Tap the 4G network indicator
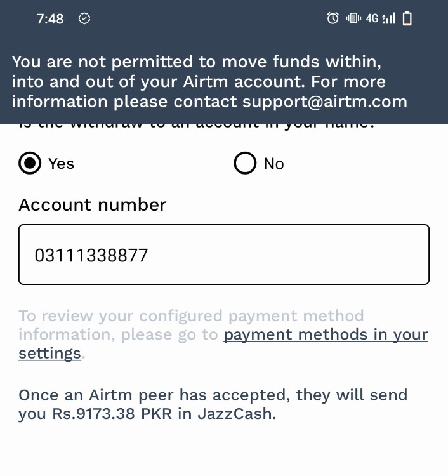The image size is (448, 476). 372,18
